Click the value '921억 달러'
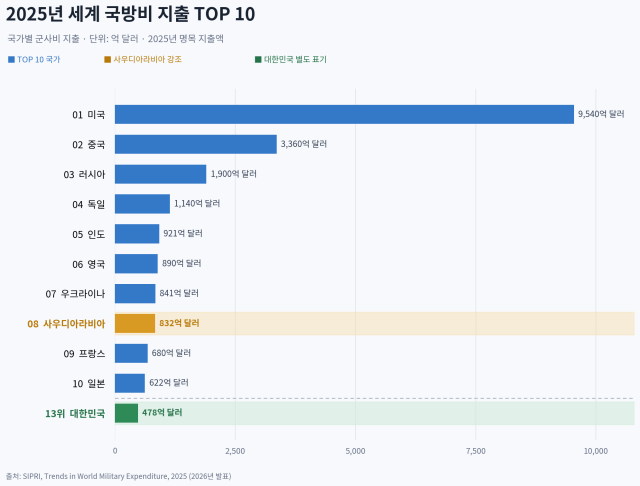The image size is (640, 486). pyautogui.click(x=183, y=233)
